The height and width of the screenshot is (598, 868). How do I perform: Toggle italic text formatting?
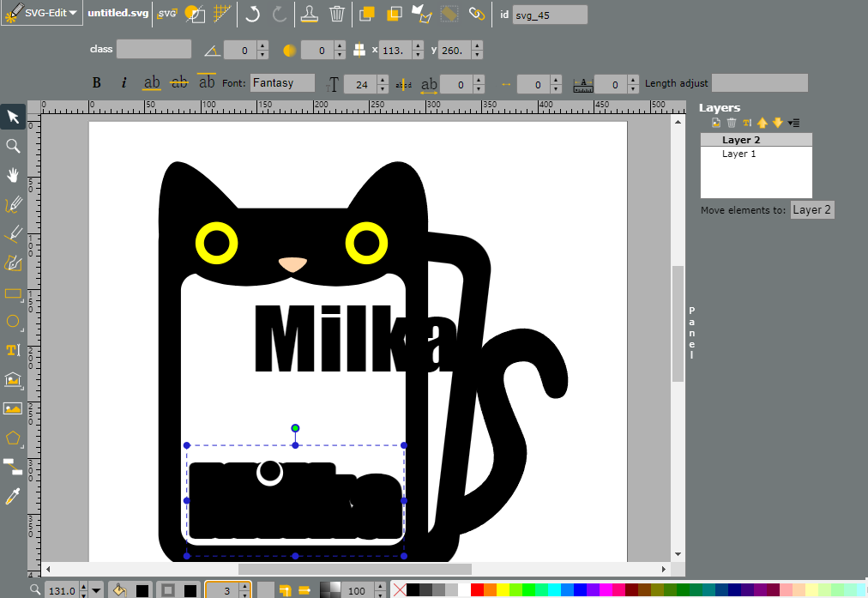coord(124,83)
